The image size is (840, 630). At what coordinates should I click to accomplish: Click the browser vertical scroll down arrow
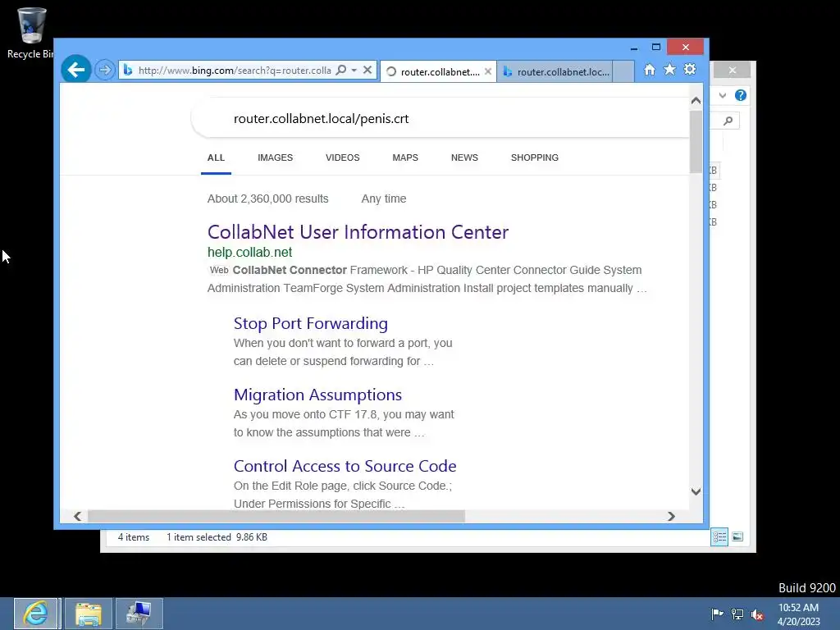click(696, 491)
